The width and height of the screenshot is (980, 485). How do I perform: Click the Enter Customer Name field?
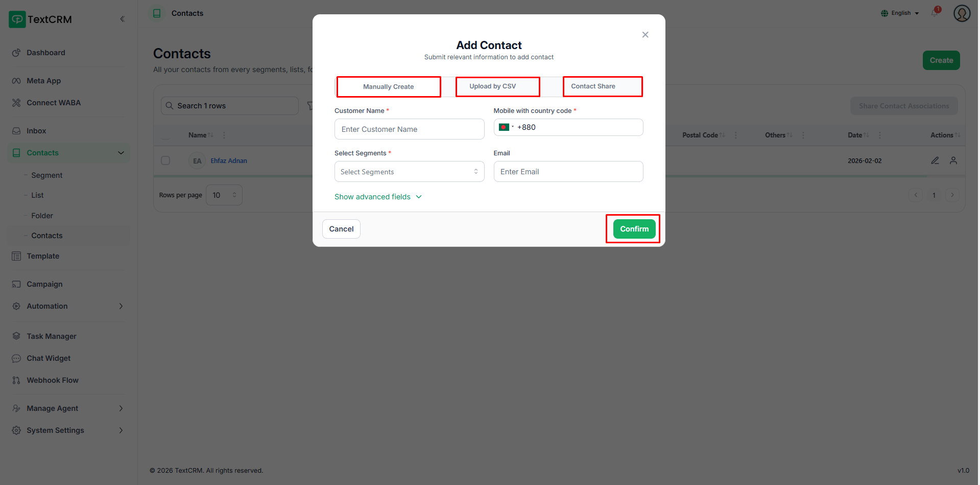coord(409,129)
